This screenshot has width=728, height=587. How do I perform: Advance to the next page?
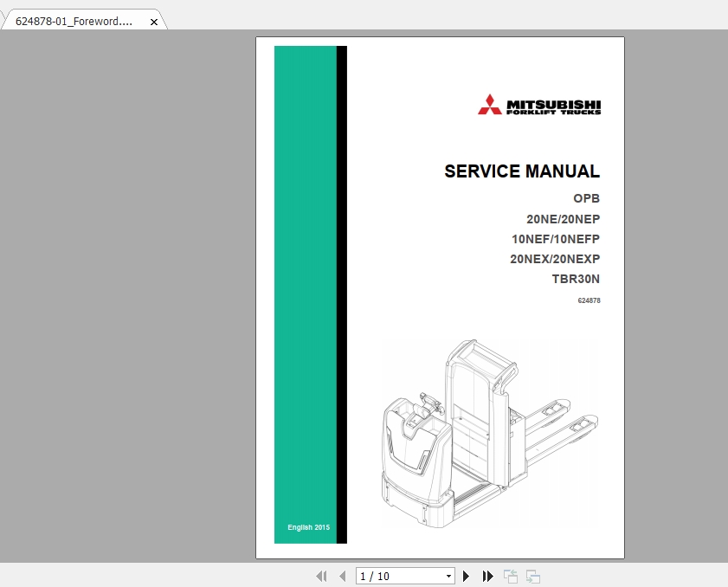pyautogui.click(x=466, y=576)
